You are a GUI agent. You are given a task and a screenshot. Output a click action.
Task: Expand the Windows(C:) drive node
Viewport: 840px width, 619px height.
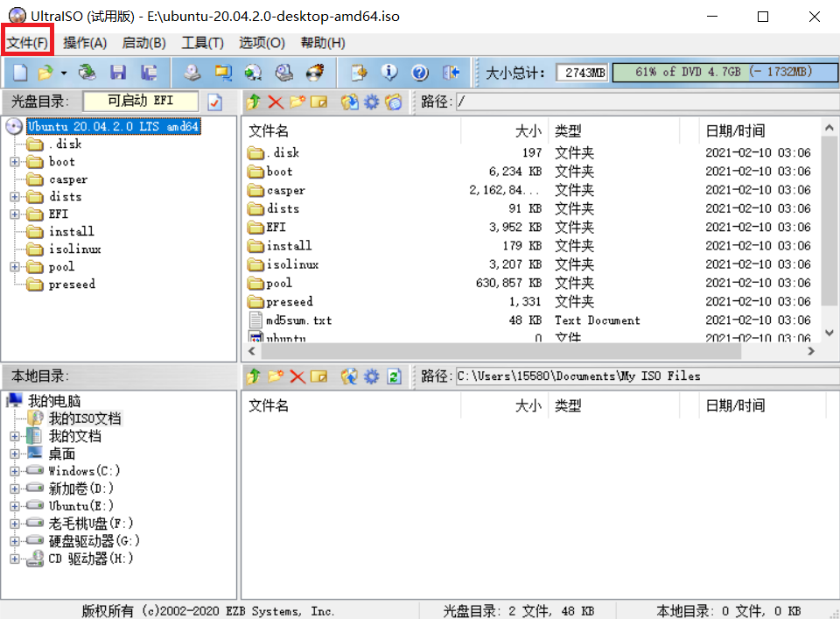(x=15, y=472)
